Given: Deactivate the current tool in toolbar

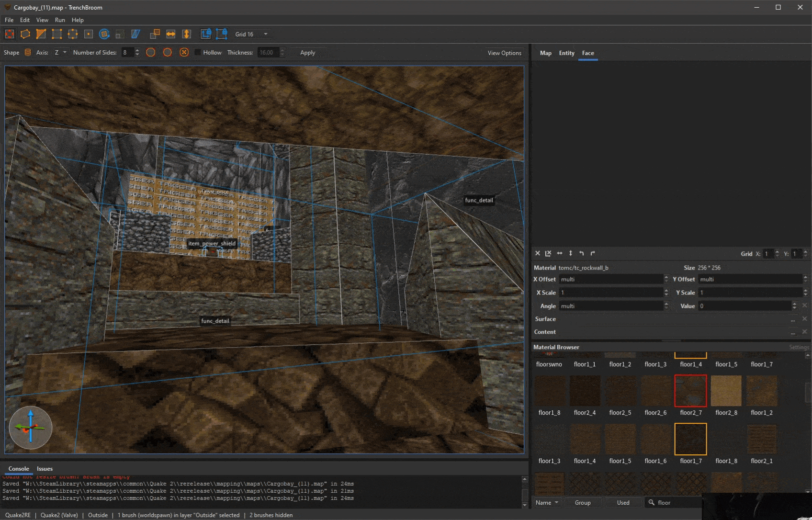Looking at the screenshot, I should click(10, 34).
